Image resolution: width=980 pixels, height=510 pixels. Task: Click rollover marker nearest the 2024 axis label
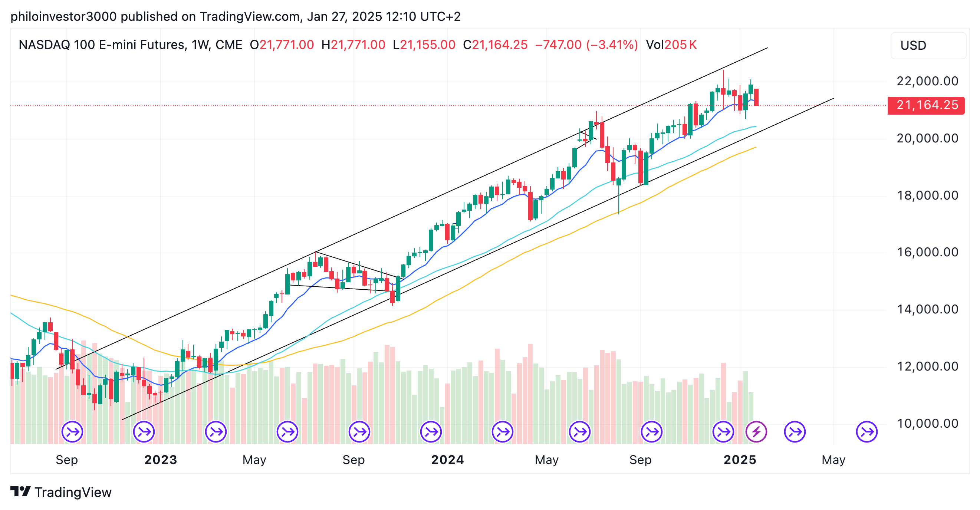point(431,432)
